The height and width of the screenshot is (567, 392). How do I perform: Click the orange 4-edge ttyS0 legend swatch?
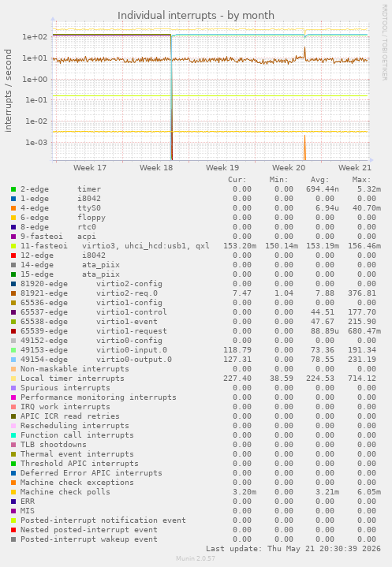pos(13,208)
